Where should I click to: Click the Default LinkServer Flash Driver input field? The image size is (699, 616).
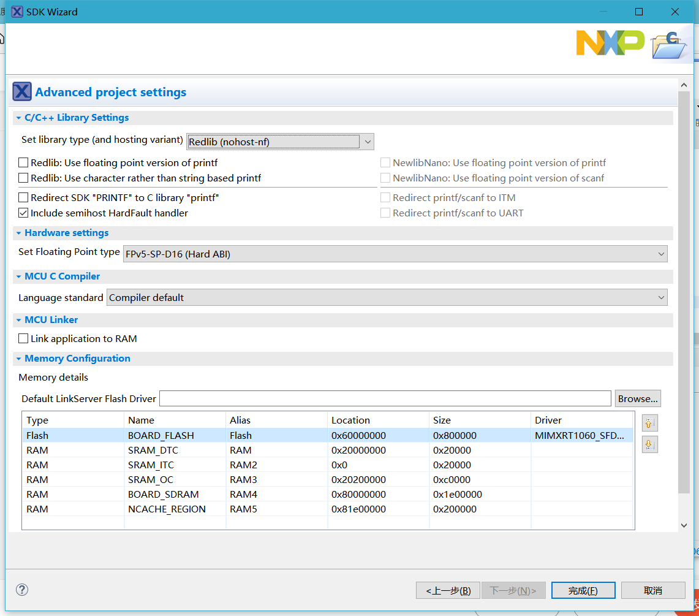tap(385, 398)
